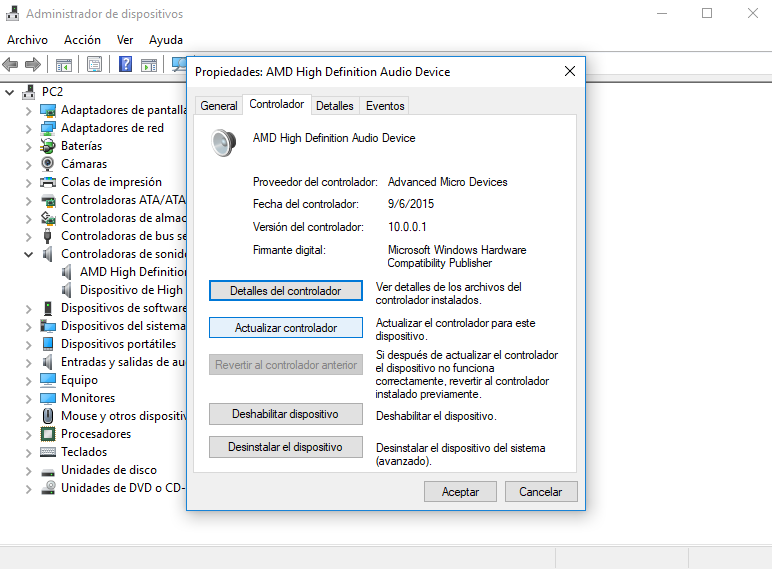Image resolution: width=772 pixels, height=569 pixels.
Task: Switch to the General tab
Action: (219, 106)
